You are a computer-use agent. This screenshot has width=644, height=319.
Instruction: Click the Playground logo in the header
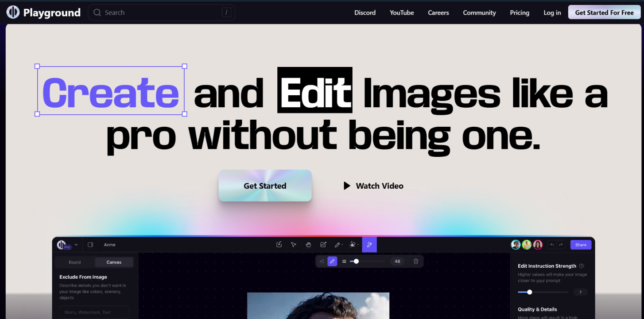point(43,12)
